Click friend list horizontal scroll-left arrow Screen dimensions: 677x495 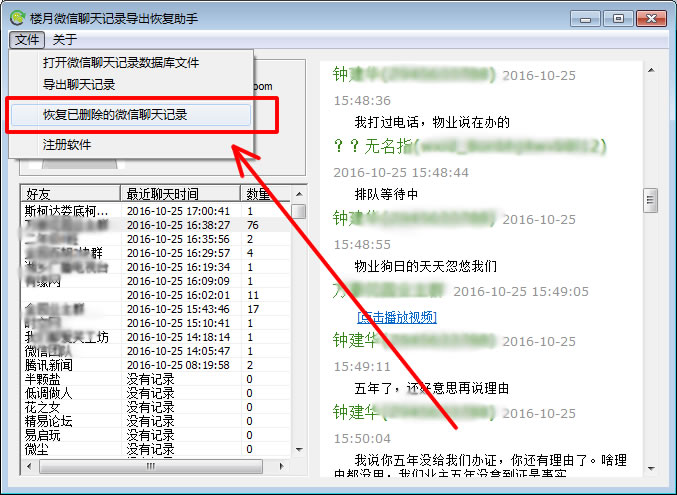click(29, 466)
